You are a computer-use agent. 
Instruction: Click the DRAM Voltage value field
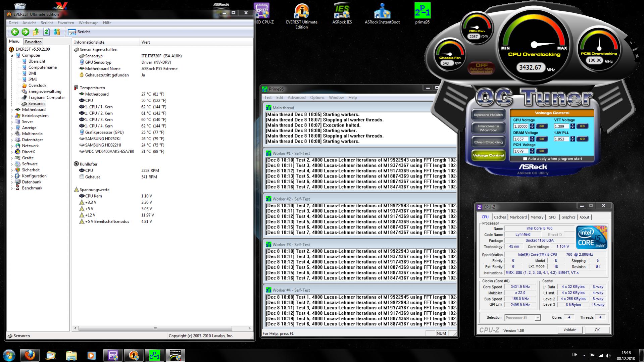(x=521, y=139)
